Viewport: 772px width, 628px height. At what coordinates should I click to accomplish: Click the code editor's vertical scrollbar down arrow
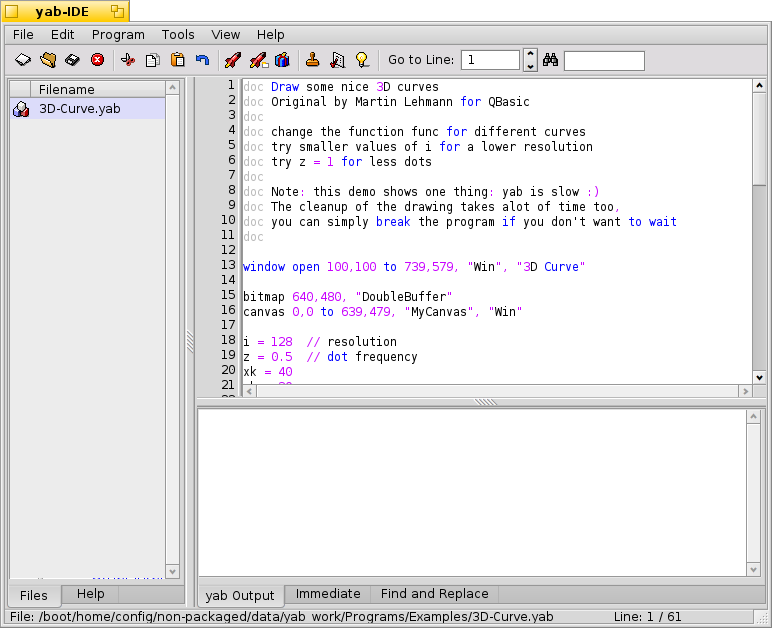tap(759, 377)
